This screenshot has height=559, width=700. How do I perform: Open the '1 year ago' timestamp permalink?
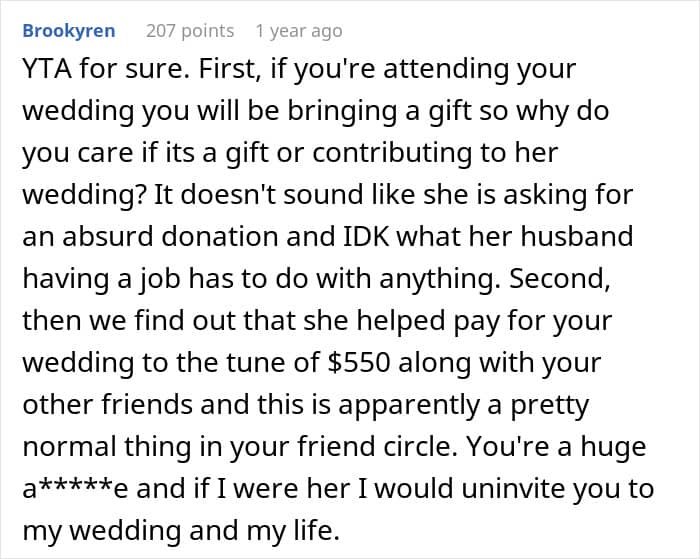[x=299, y=31]
